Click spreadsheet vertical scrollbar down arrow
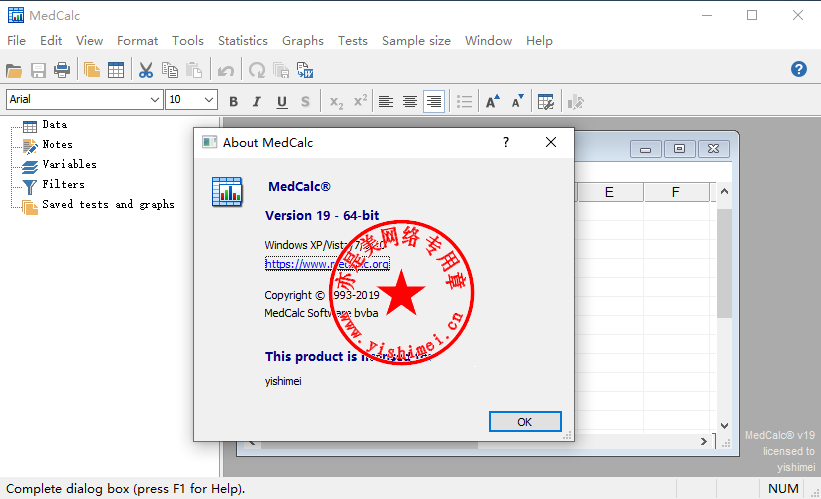This screenshot has height=499, width=821. coord(724,426)
